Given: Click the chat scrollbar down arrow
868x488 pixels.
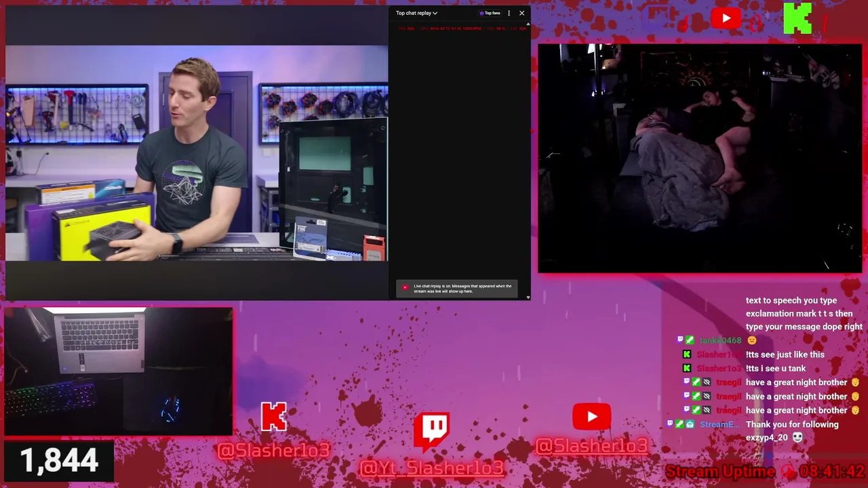Looking at the screenshot, I should (528, 297).
